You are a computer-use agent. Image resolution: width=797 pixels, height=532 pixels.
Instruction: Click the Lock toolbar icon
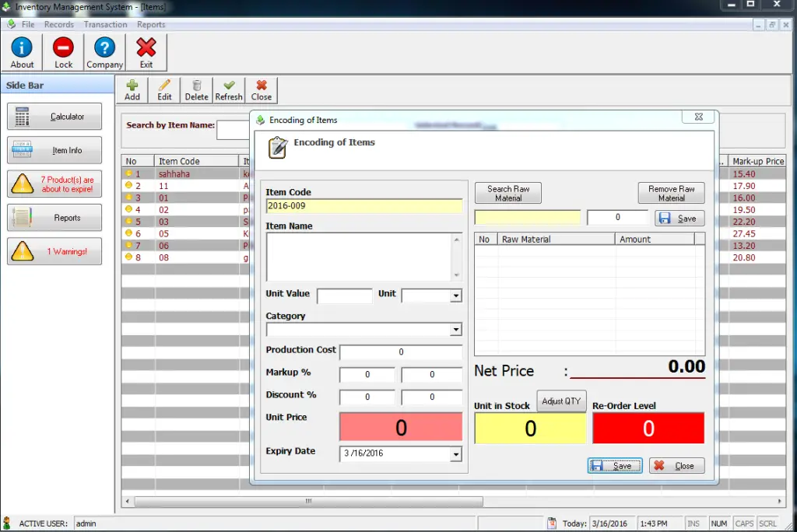tap(63, 51)
